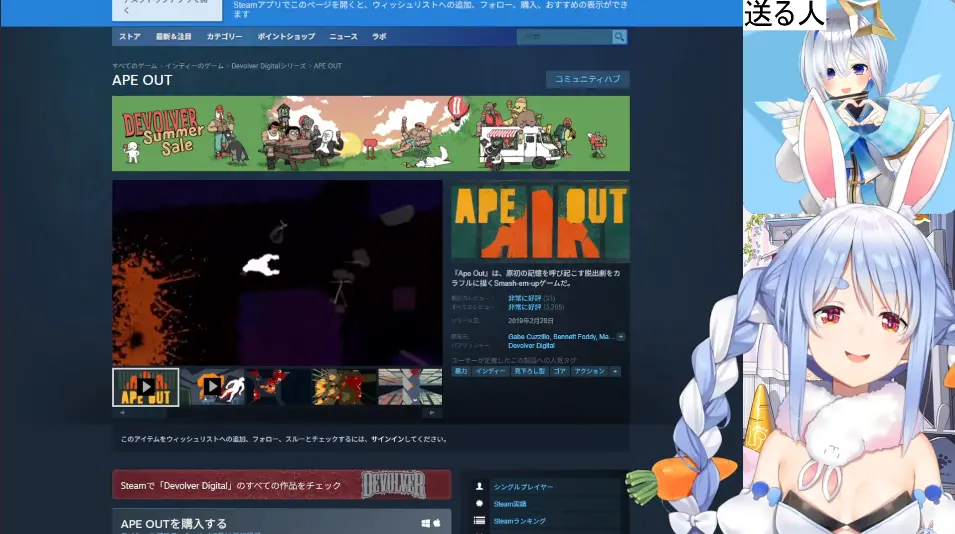The height and width of the screenshot is (534, 955).
Task: Click the APE OUT breadcrumb link
Action: tap(328, 66)
